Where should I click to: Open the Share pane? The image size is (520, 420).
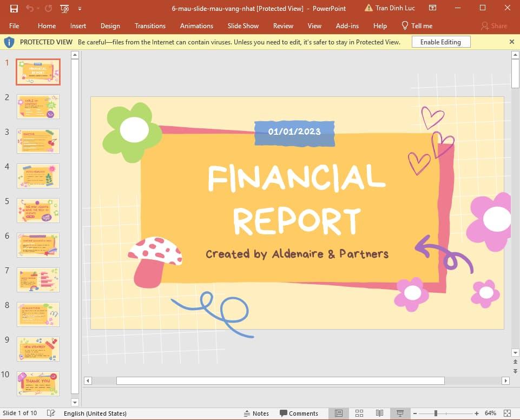coord(494,25)
